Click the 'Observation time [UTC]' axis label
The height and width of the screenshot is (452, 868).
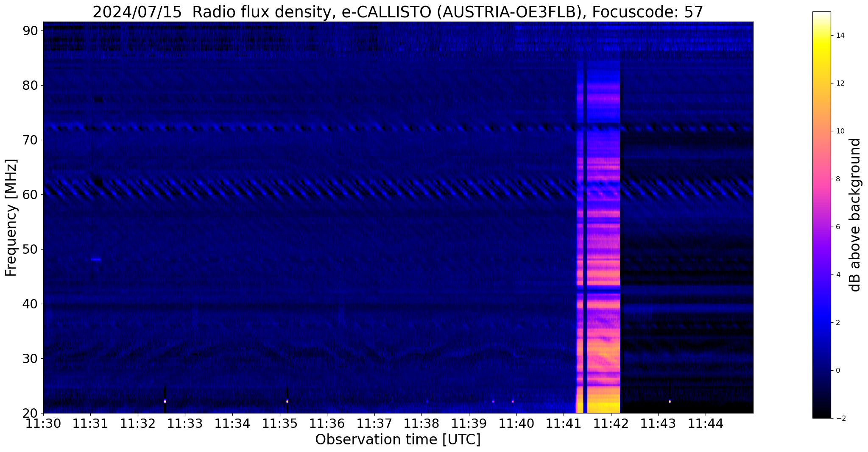398,440
